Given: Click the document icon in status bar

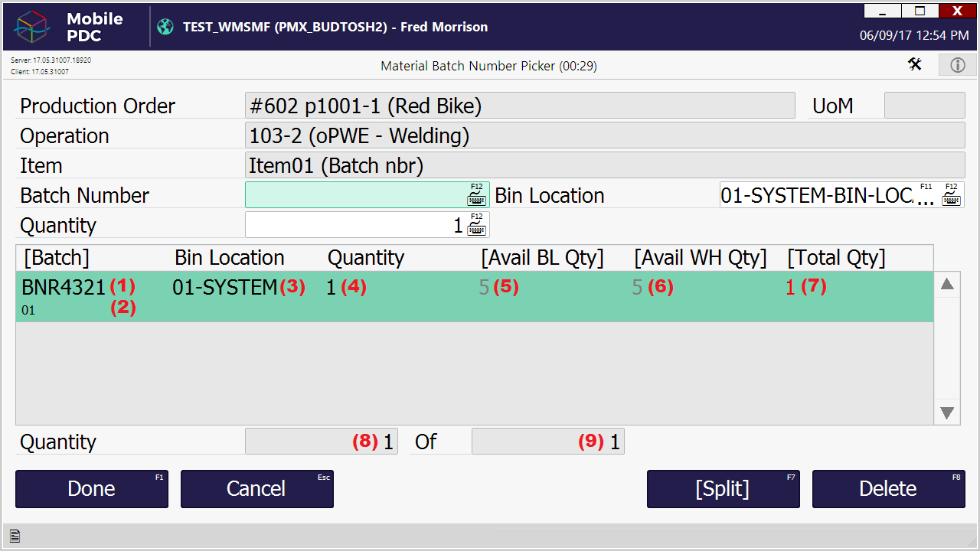Looking at the screenshot, I should click(x=15, y=537).
